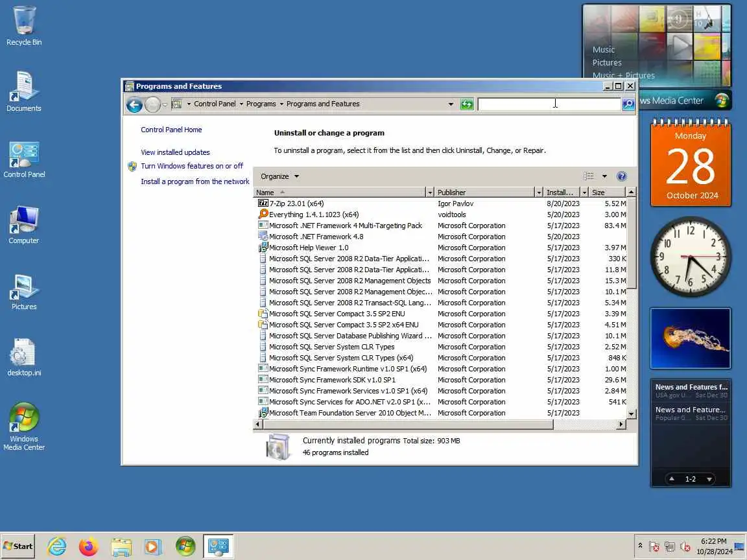747x560 pixels.
Task: Open Windows Media Center desktop shortcut
Action: (x=24, y=426)
